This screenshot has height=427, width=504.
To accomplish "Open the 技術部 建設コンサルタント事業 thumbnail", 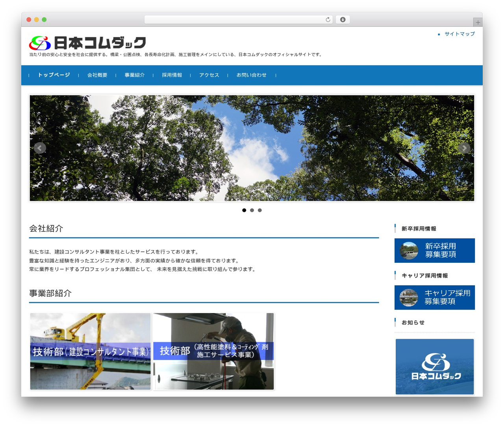I will tap(91, 351).
